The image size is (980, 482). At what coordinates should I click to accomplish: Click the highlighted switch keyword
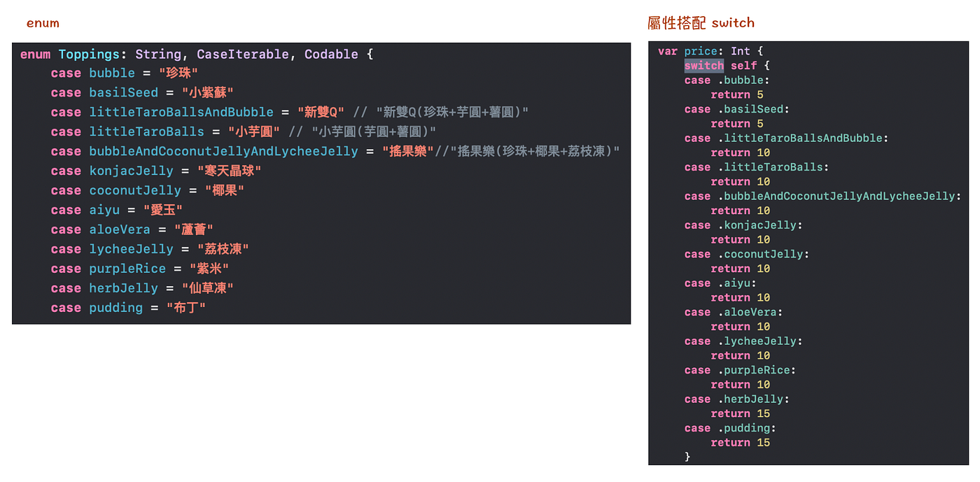click(x=704, y=65)
